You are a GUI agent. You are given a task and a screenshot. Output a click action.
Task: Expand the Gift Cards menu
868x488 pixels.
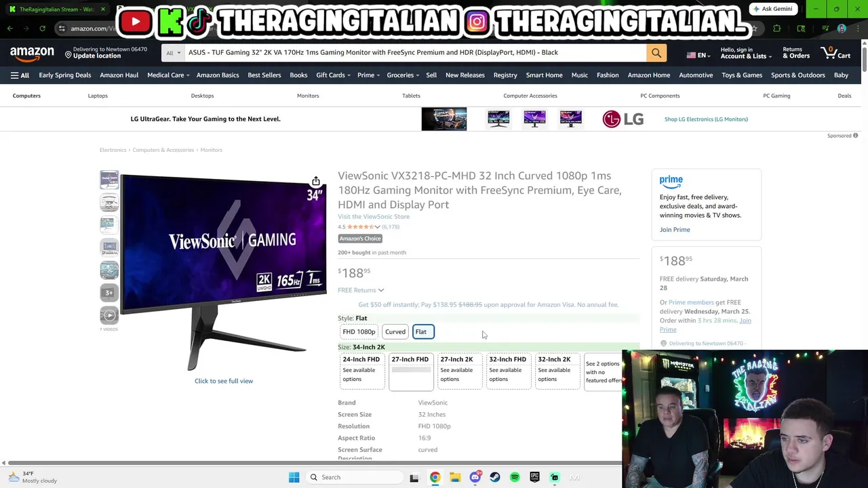coord(333,75)
